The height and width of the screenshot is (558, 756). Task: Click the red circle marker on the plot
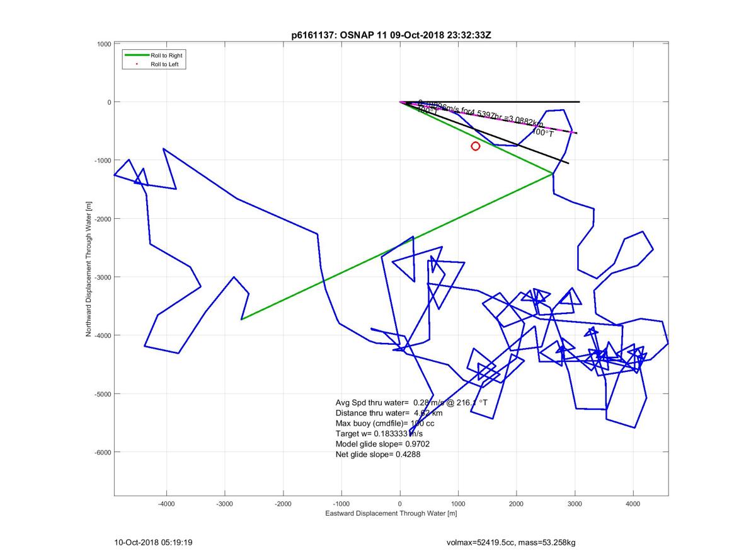pyautogui.click(x=476, y=146)
